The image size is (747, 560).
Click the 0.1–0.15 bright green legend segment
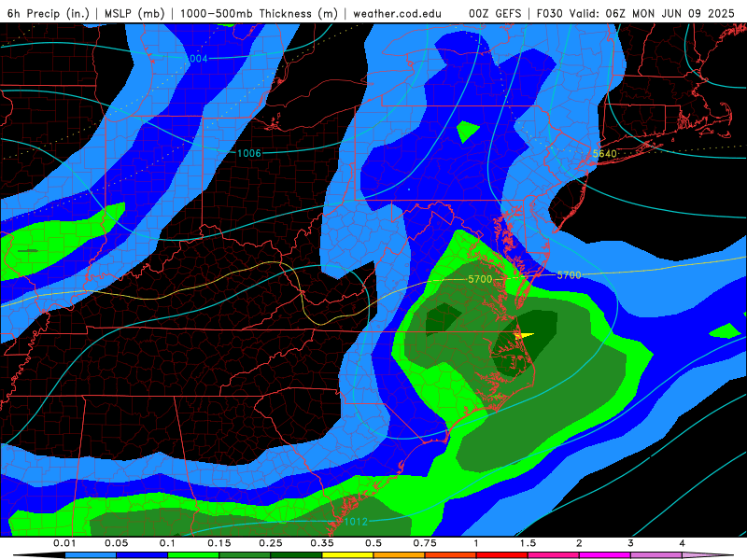coord(193,555)
